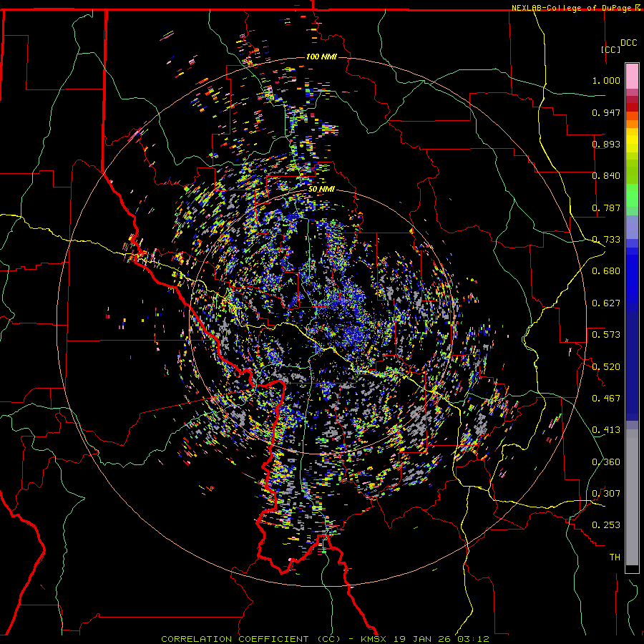Select the 0.680 scale value

click(x=606, y=271)
